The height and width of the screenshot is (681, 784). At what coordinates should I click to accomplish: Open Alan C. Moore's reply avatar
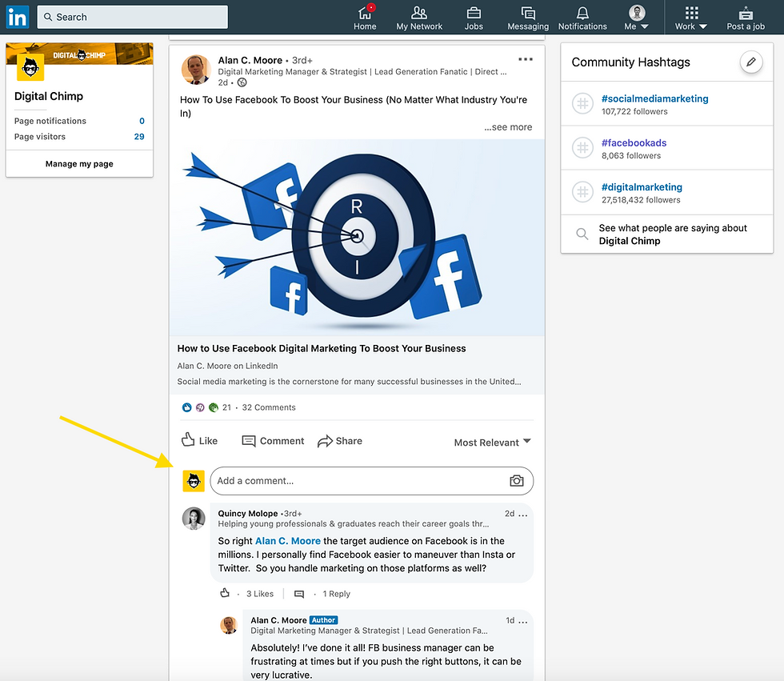pos(229,625)
